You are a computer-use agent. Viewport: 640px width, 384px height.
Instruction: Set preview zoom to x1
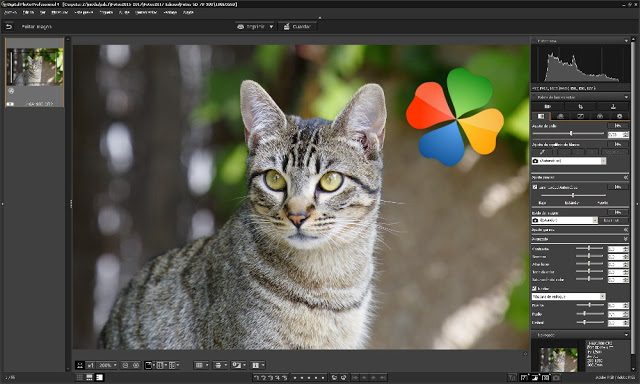coord(91,365)
